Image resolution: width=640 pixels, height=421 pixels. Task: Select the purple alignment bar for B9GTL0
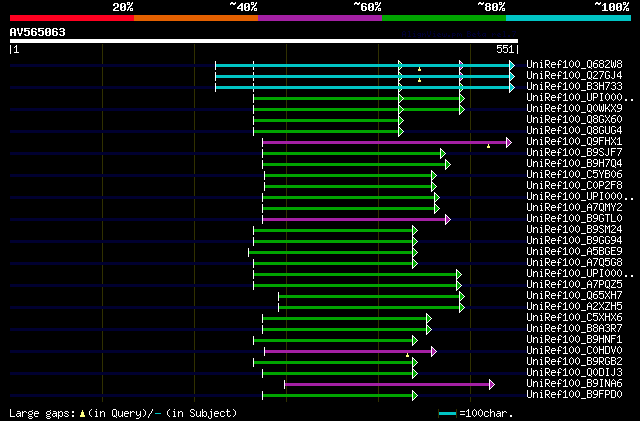click(355, 220)
